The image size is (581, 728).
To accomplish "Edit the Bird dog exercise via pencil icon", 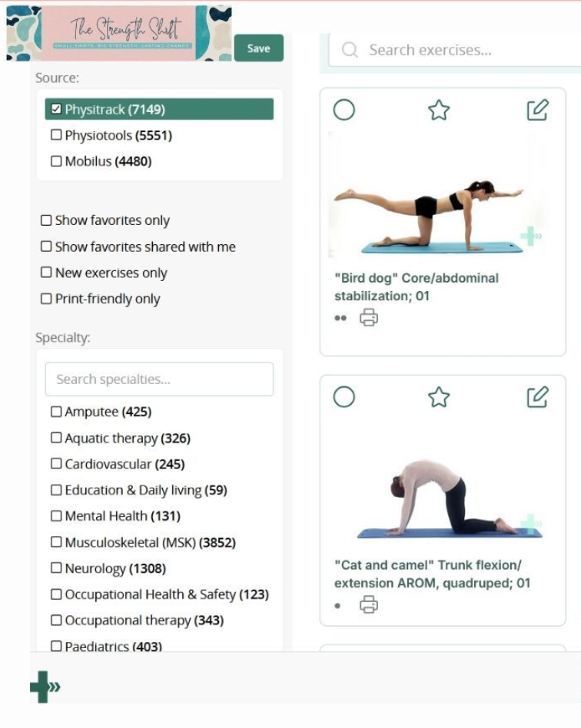I will point(537,110).
